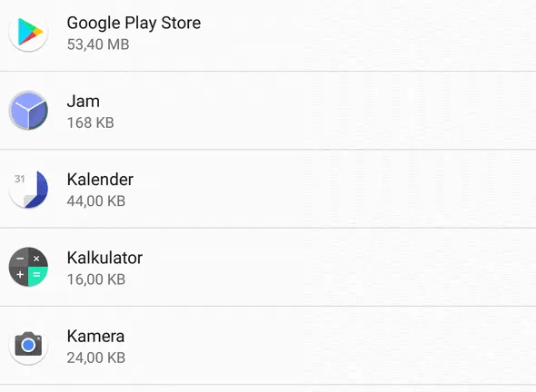536x392 pixels.
Task: Tap the Jam clock icon
Action: tap(28, 111)
